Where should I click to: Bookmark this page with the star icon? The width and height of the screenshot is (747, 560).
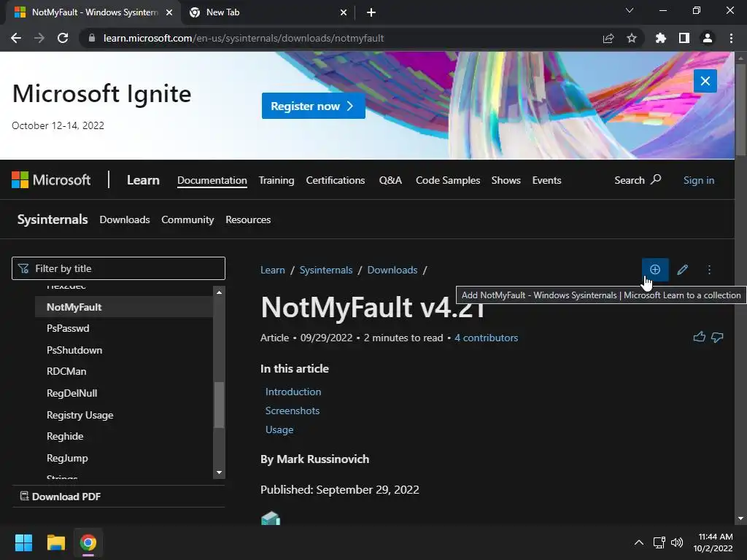pos(632,38)
